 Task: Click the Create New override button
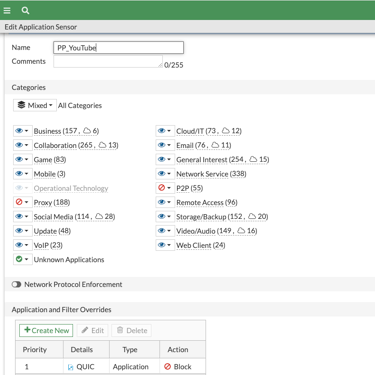(x=46, y=330)
